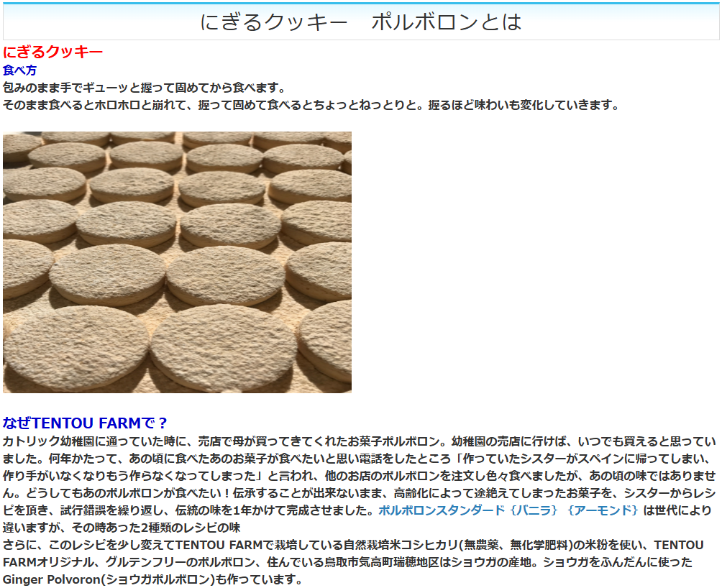Click page title にぎるクッキー ポルボロンとは
Viewport: 722px width, 588px height.
pyautogui.click(x=360, y=22)
